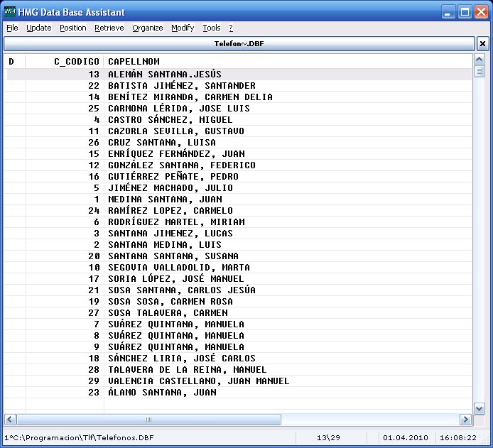Viewport: 493px width, 448px height.
Task: Close the Telefon~.DBF table with X button
Action: click(x=482, y=44)
